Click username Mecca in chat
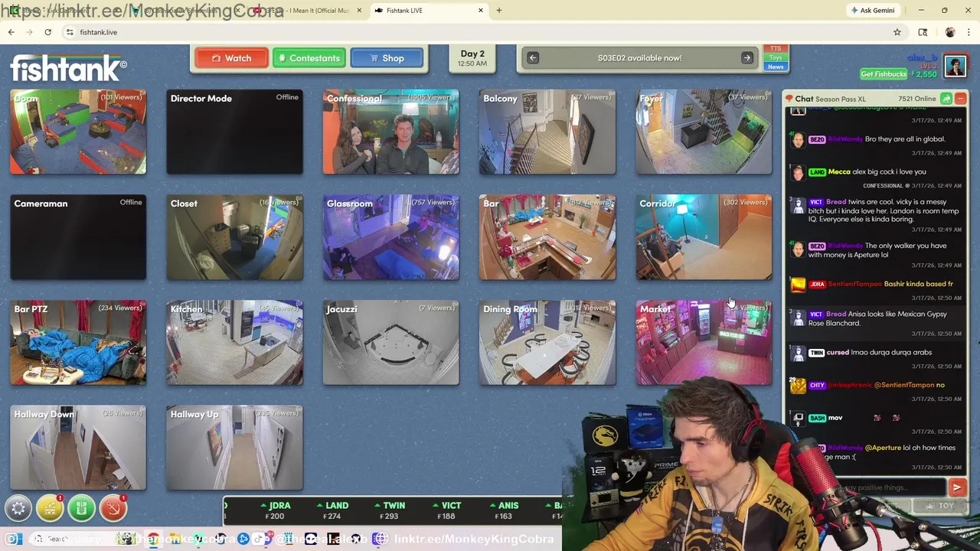Screen dimensions: 980x551 click(838, 172)
